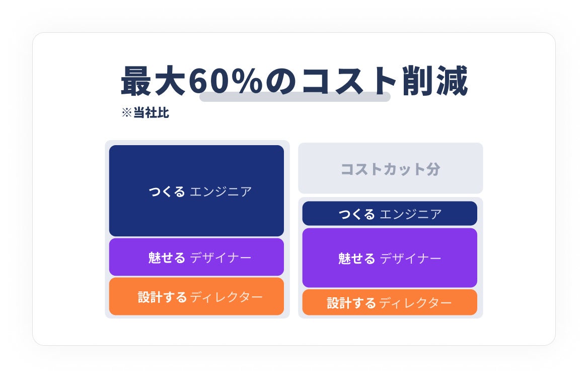
Task: Click bold "つくる" in the left navy block
Action: point(167,192)
